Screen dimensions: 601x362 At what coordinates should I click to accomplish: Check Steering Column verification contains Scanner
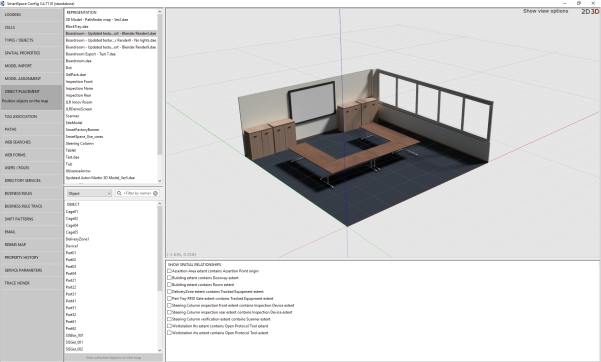(x=169, y=319)
